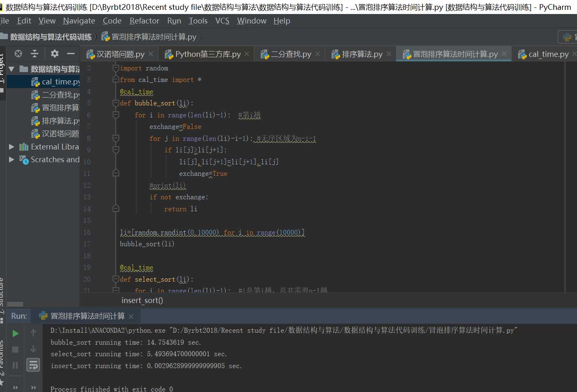Screen dimensions: 577x392
Task: Open the Help menu
Action: (x=282, y=21)
